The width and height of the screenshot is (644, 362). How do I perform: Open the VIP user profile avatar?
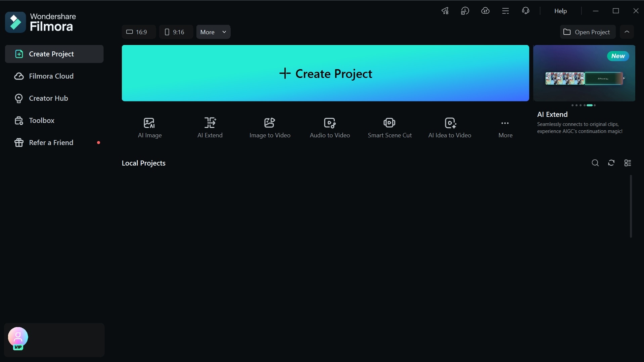click(x=18, y=338)
